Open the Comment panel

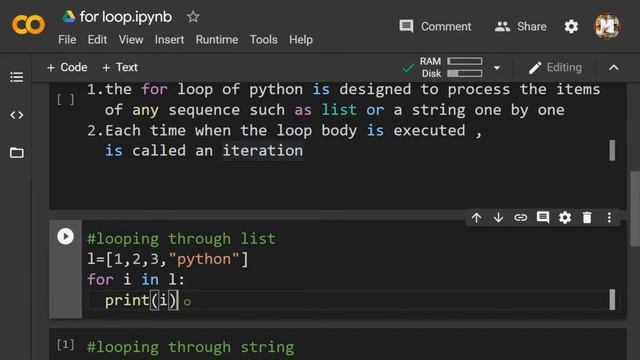point(435,27)
